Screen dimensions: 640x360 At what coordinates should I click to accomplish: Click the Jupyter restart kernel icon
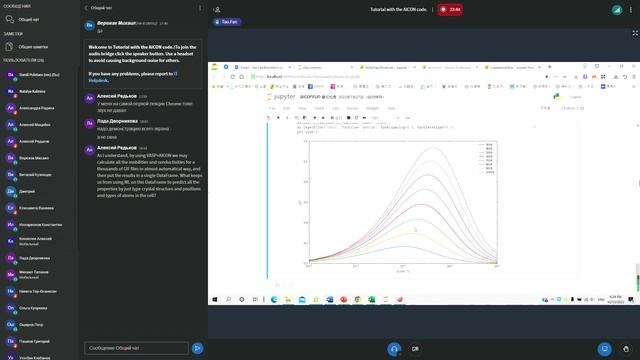(356, 118)
